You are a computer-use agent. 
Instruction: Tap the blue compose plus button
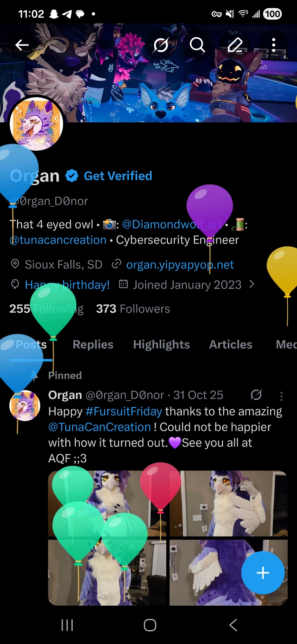pos(263,573)
